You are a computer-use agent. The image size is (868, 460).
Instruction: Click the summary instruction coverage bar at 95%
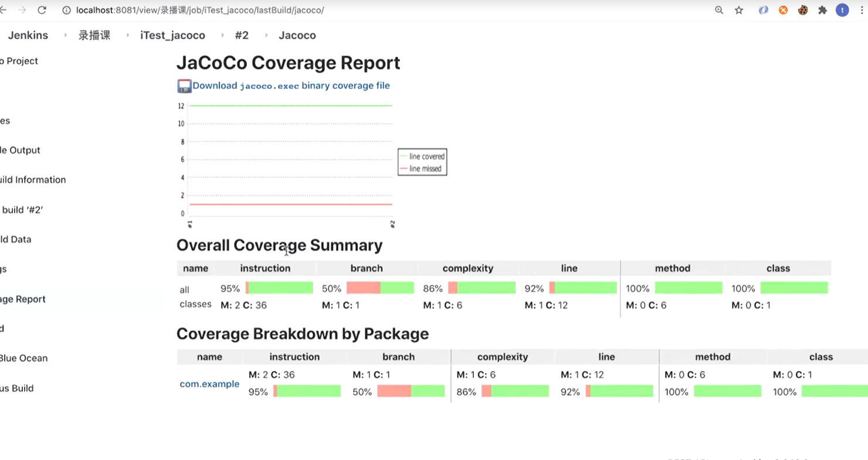click(279, 288)
